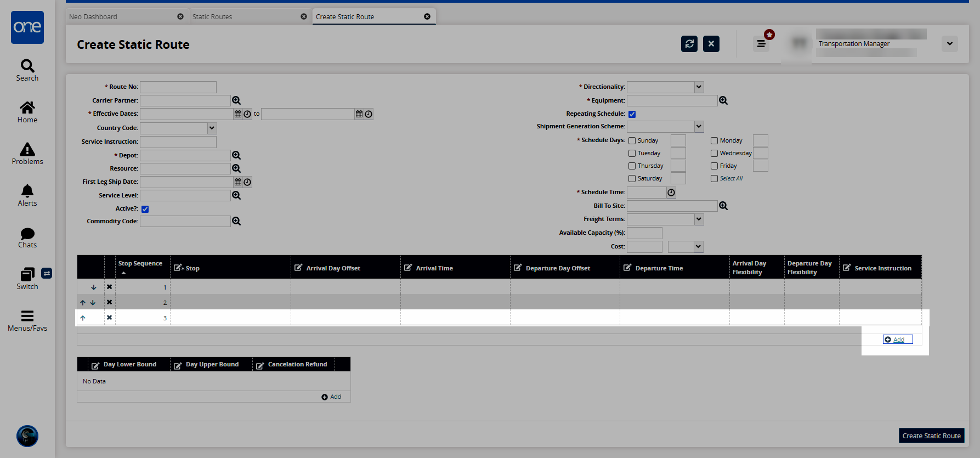Open clock picker for Effective Dates end

click(x=369, y=114)
